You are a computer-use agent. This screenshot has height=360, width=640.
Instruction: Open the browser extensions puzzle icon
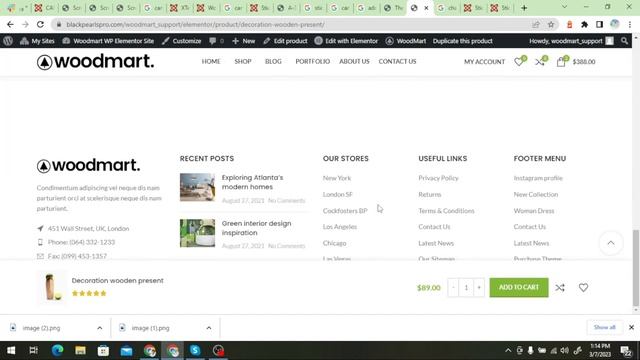(x=584, y=24)
